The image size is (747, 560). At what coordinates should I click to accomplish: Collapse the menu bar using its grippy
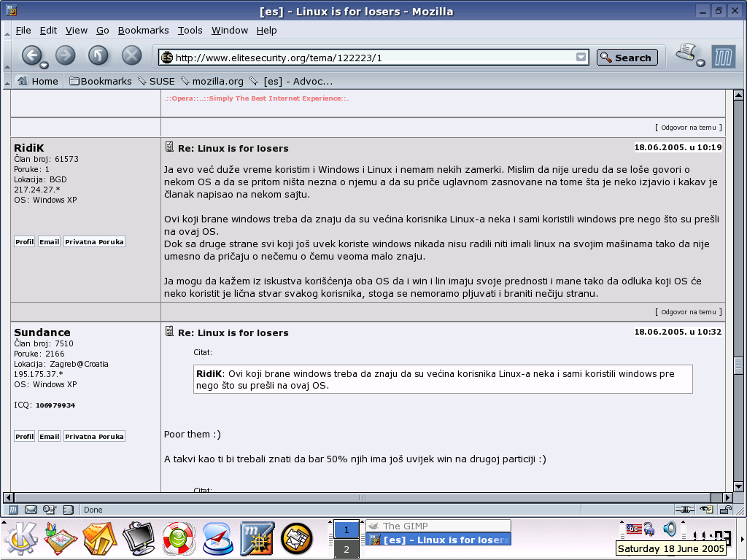tap(7, 31)
